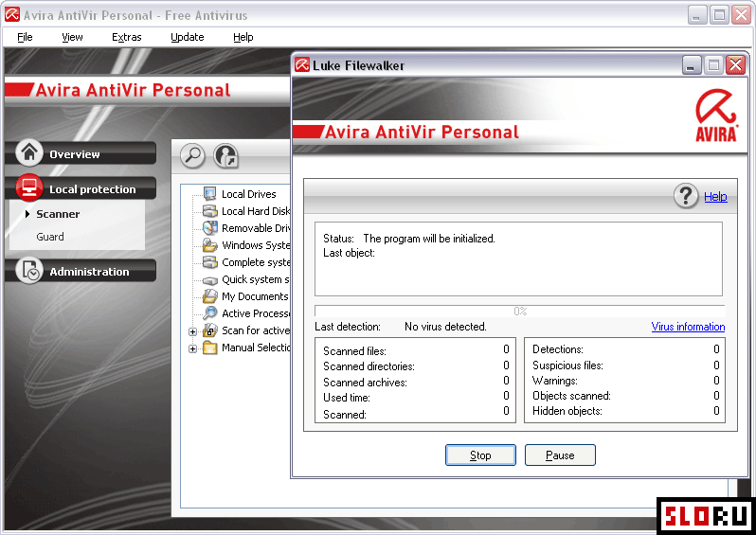Open the Extras menu
The width and height of the screenshot is (756, 535).
(126, 37)
